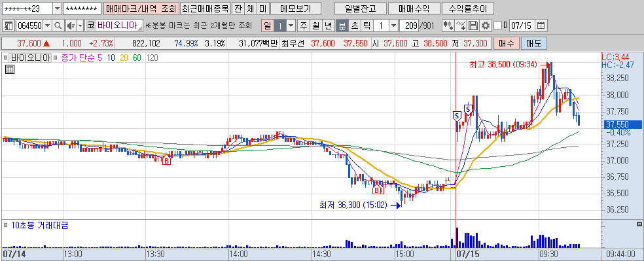Image resolution: width=644 pixels, height=261 pixels.
Task: Select the 20 moving average legend
Action: (124, 58)
